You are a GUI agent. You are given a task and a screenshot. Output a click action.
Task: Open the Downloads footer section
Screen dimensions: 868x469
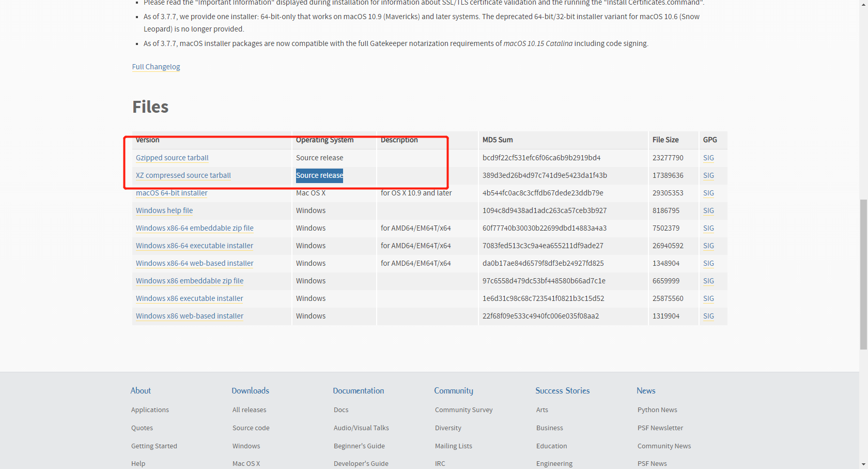251,390
